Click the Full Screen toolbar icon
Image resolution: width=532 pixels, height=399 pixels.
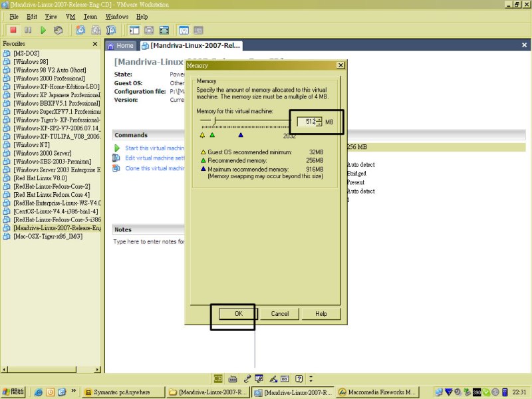pyautogui.click(x=164, y=30)
